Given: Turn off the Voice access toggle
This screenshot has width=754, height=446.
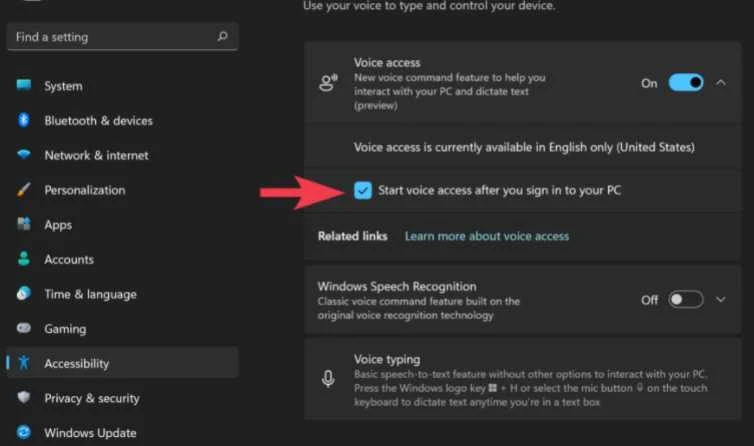Looking at the screenshot, I should click(686, 83).
